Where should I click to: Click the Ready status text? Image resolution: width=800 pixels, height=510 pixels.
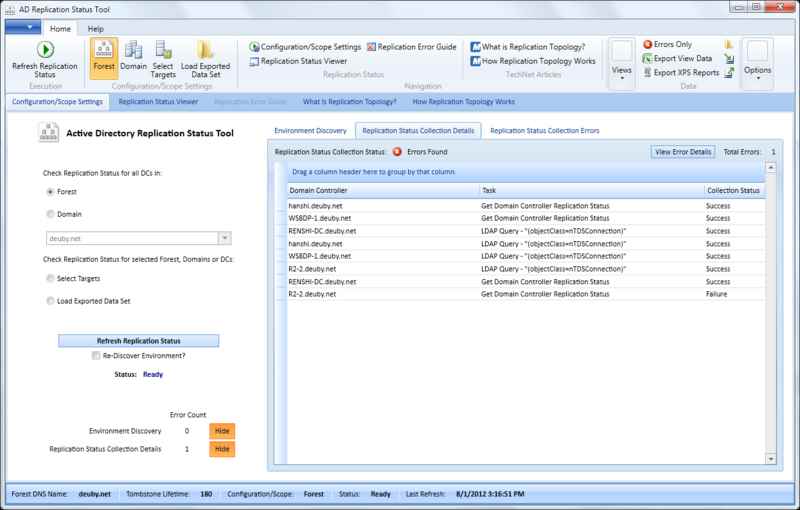153,374
